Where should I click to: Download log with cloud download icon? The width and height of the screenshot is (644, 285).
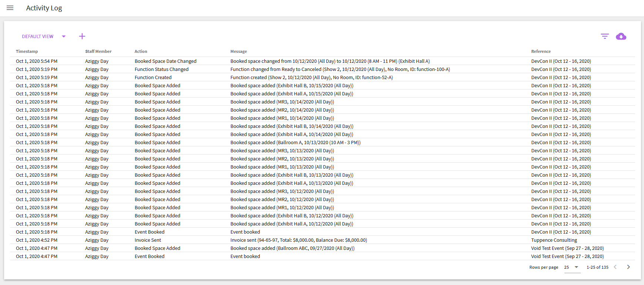[x=621, y=36]
